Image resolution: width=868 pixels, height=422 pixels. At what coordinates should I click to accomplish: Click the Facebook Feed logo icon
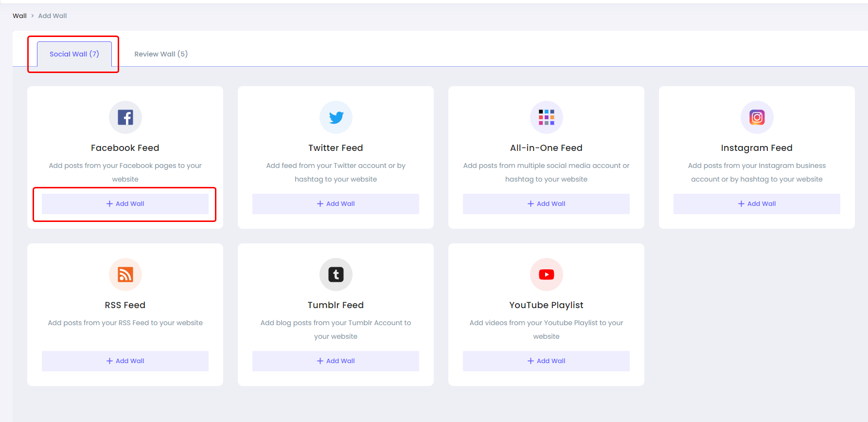click(125, 117)
